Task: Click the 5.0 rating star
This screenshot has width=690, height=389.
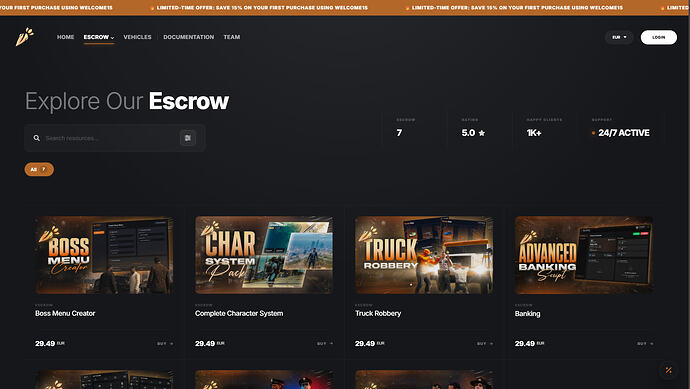Action: click(x=482, y=133)
